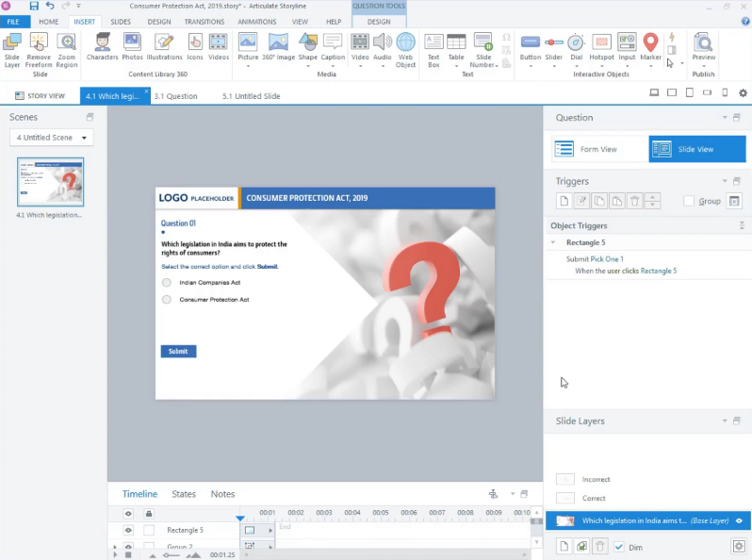The height and width of the screenshot is (560, 752).
Task: Toggle lock all objects in timeline header
Action: coord(149,514)
